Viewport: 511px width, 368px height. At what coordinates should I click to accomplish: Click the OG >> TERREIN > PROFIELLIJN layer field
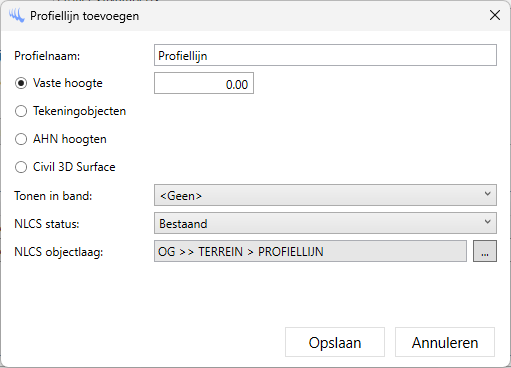(310, 251)
